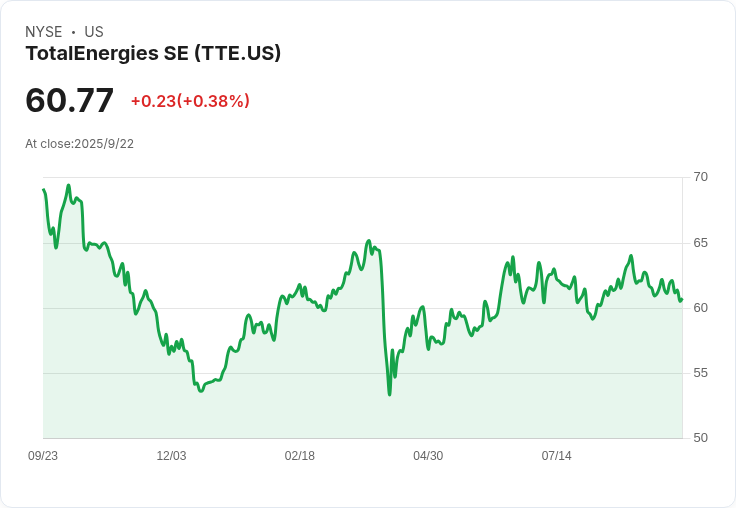Image resolution: width=736 pixels, height=508 pixels.
Task: Click the rightmost end of the price line
Action: click(x=681, y=299)
